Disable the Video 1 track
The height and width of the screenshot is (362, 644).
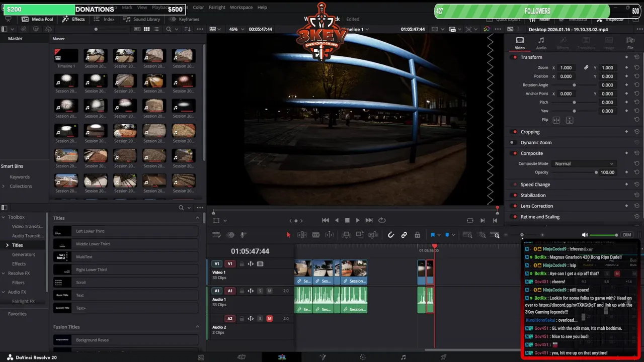[260, 263]
